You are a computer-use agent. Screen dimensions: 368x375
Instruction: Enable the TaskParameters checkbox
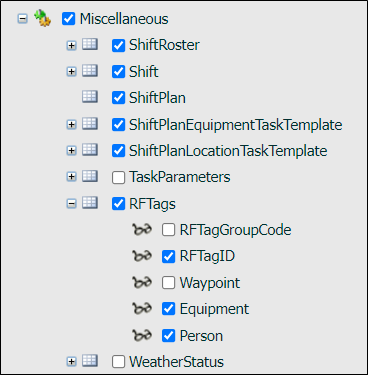118,177
